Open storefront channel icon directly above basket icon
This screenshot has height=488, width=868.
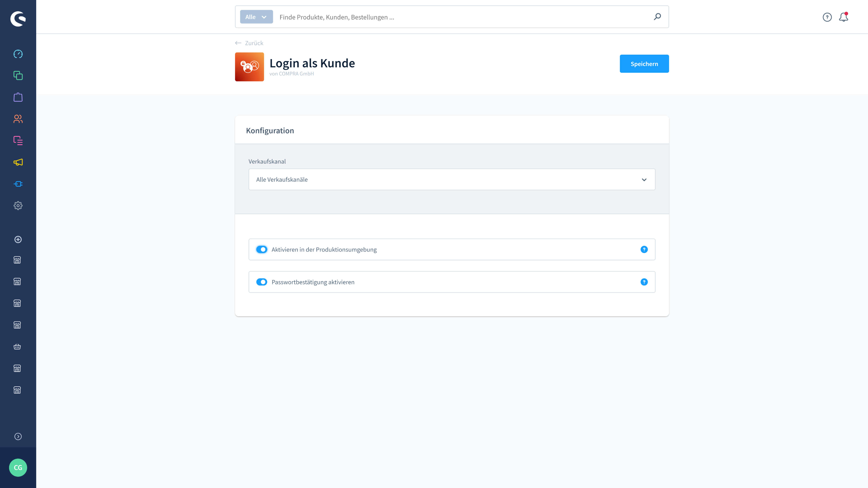[x=17, y=325]
